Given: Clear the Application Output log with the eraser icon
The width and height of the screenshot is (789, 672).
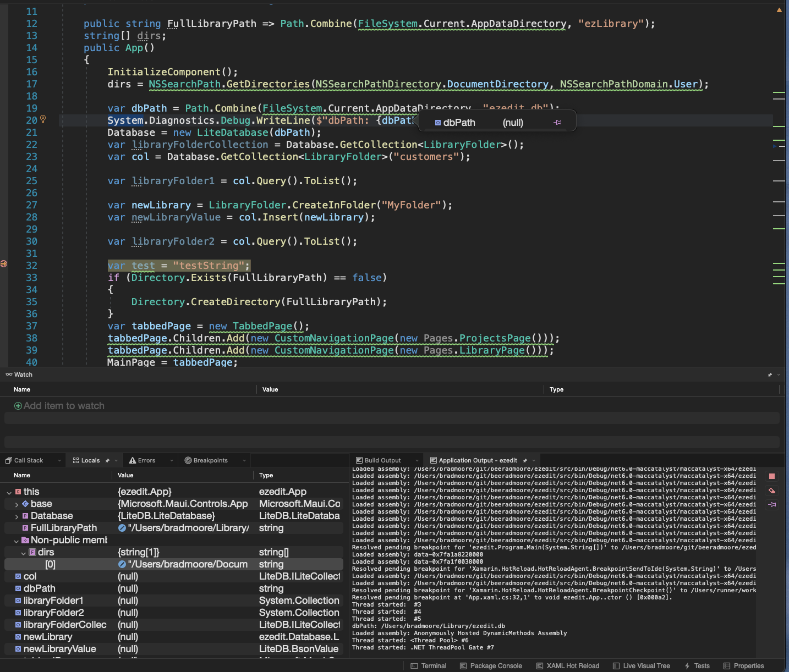Looking at the screenshot, I should (772, 491).
